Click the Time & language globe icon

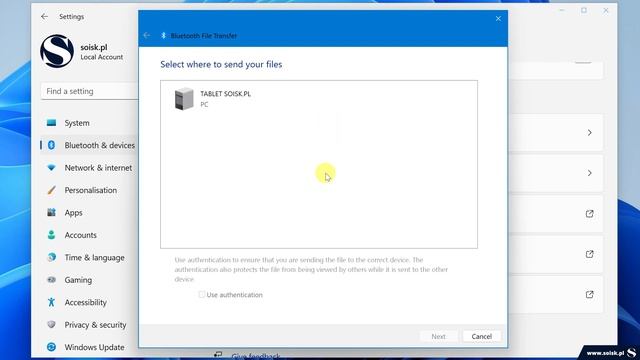[51, 257]
